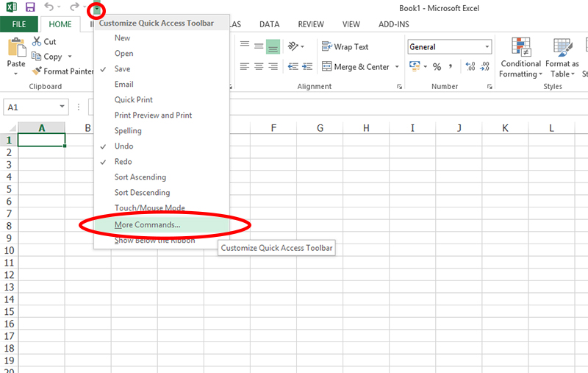Uncheck Save in the customize menu

pyautogui.click(x=122, y=68)
